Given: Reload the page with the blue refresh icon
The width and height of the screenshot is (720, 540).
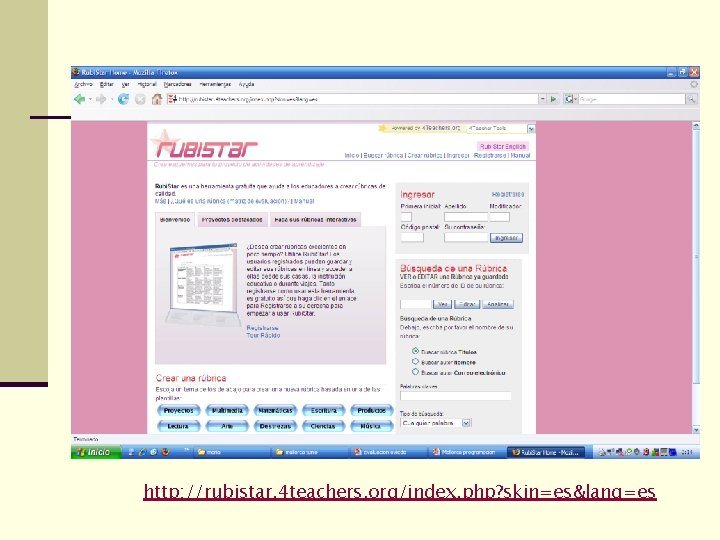Looking at the screenshot, I should 123,99.
